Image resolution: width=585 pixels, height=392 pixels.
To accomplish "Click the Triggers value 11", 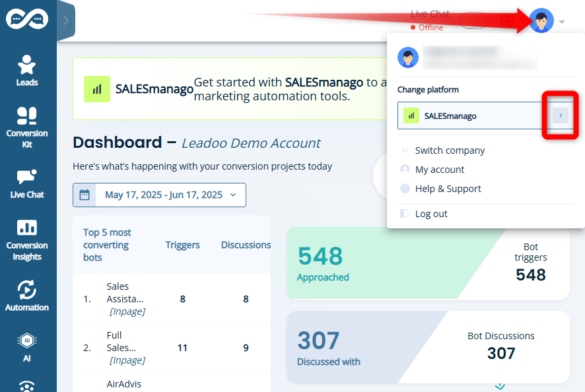I will pos(182,348).
